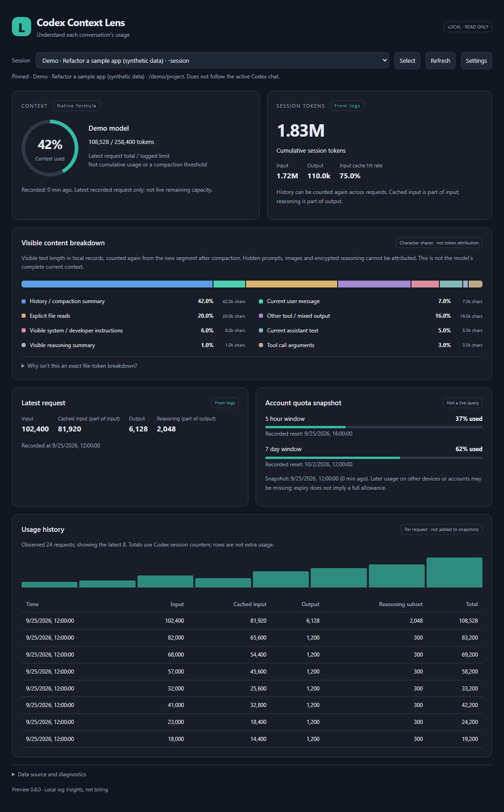Click the yellow Explicit file reads bar segment

click(x=291, y=284)
